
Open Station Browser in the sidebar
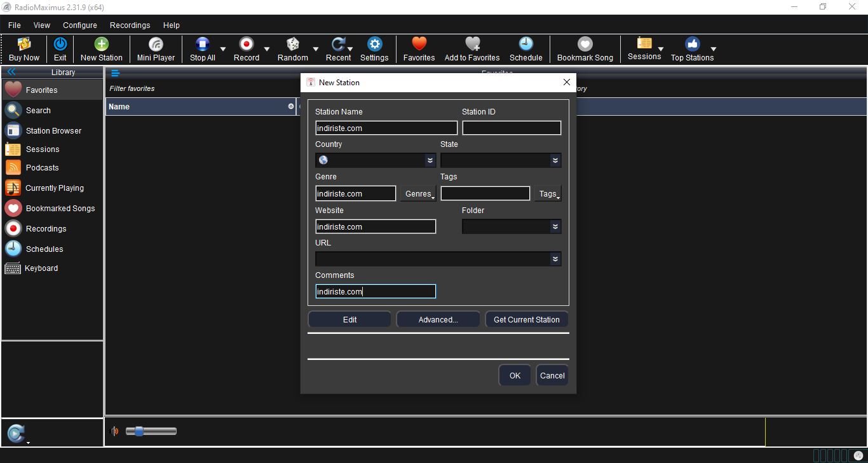(x=52, y=130)
